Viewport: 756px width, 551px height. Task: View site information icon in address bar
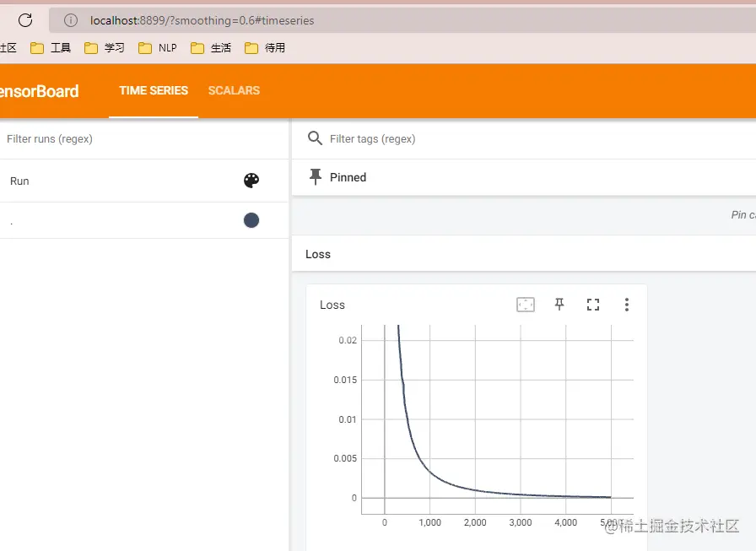71,20
